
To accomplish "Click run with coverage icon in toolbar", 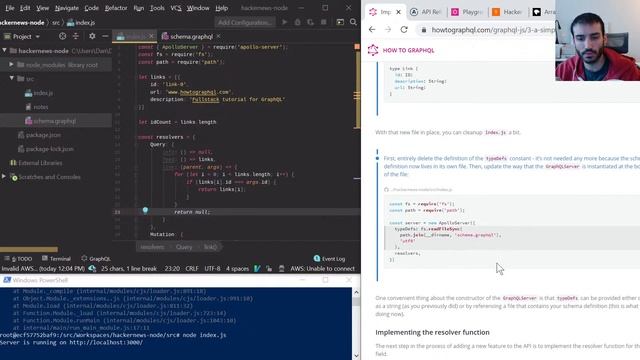I will pyautogui.click(x=311, y=22).
